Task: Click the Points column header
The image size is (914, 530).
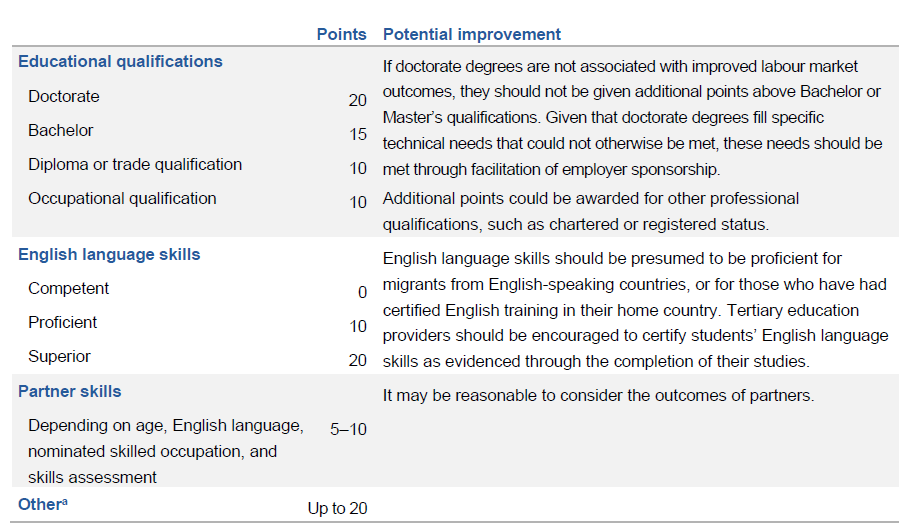Action: [341, 34]
